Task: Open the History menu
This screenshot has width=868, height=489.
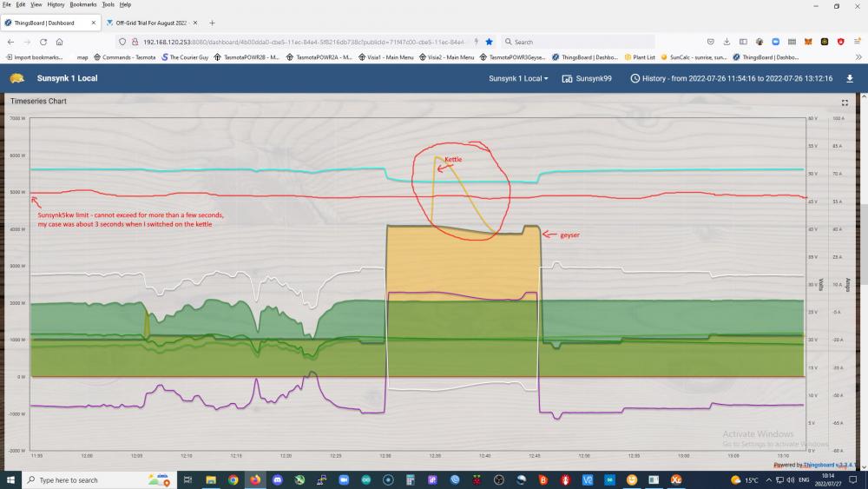Action: coord(56,4)
